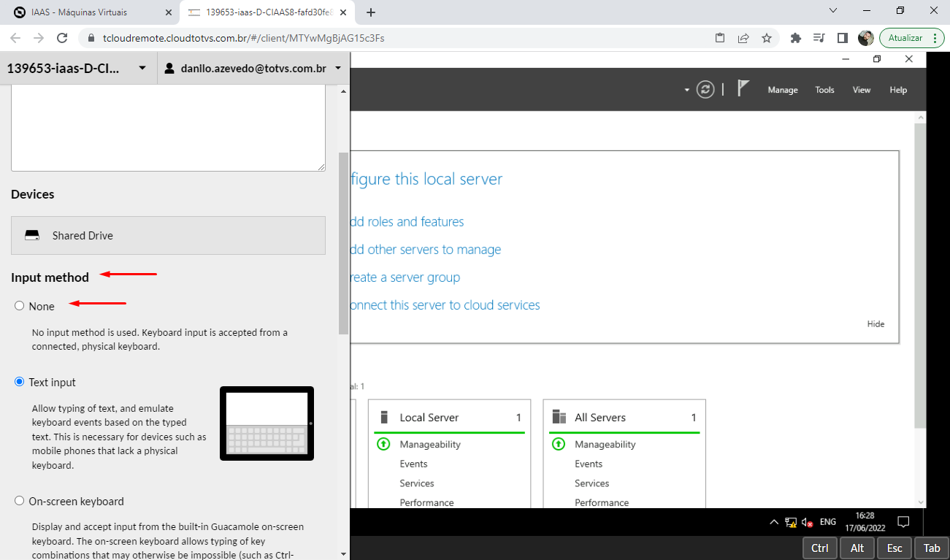Screen dimensions: 950x560
Task: Click the Server Manager refresh icon
Action: pyautogui.click(x=705, y=89)
